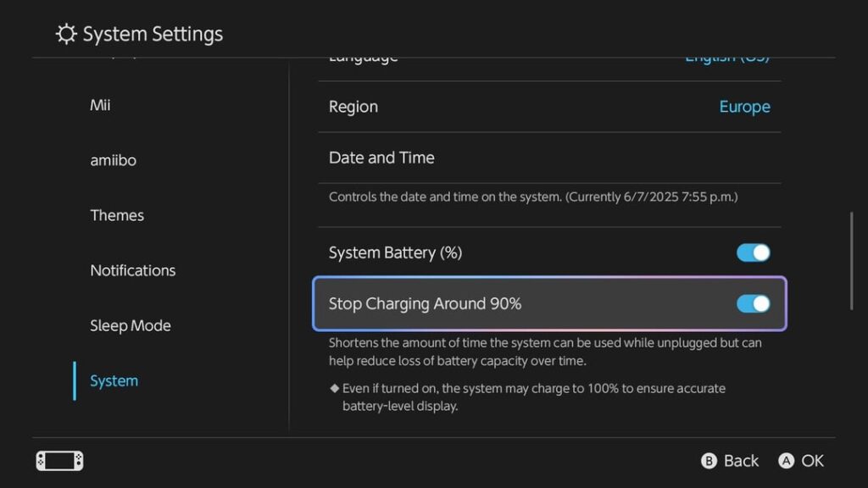
Task: Open Themes settings
Action: [117, 214]
